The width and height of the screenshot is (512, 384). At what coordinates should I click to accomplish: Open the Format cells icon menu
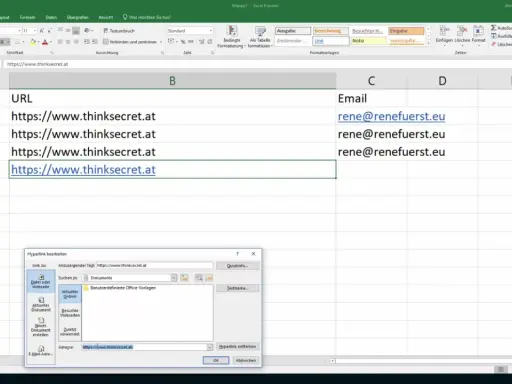tap(479, 34)
